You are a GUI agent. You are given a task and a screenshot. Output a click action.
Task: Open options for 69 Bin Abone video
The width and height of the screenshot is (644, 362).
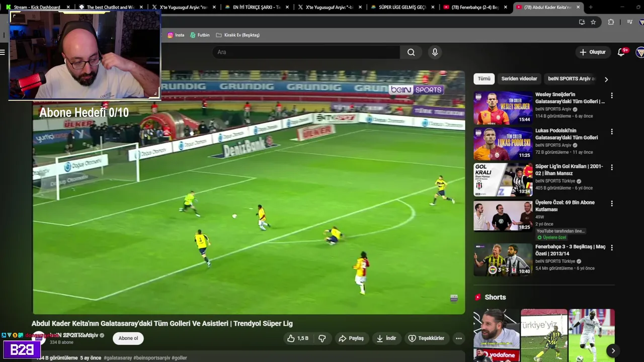pyautogui.click(x=612, y=204)
